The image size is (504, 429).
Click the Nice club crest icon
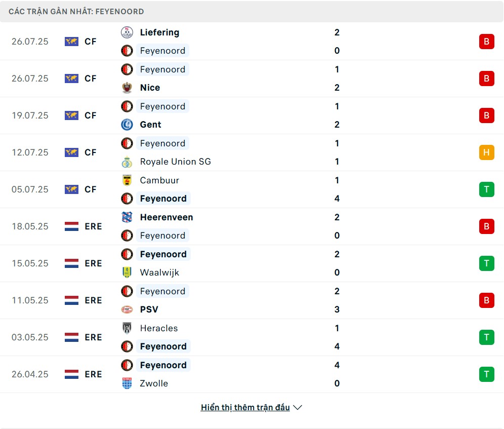coord(127,88)
